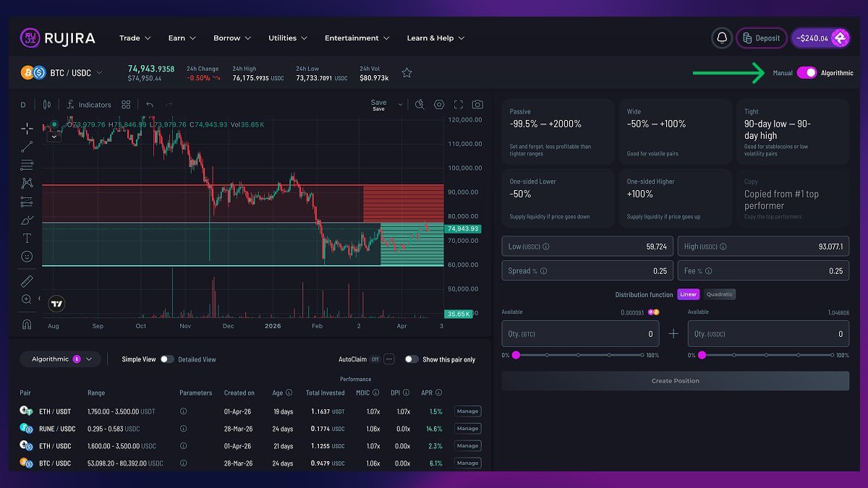The width and height of the screenshot is (868, 488).
Task: Open the Borrow menu
Action: click(x=232, y=38)
